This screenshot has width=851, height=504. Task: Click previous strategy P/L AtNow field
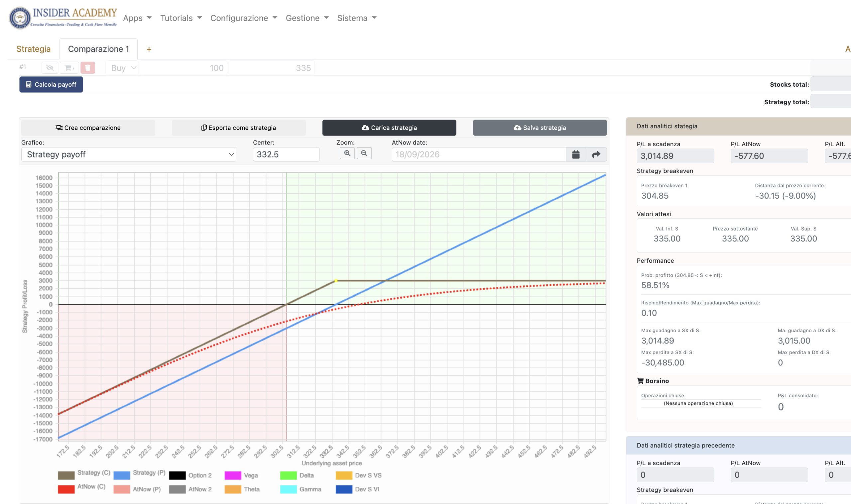point(770,475)
